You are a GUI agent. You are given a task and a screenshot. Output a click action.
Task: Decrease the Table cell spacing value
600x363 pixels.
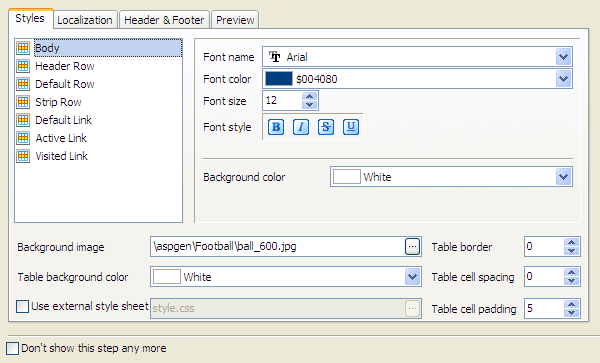pyautogui.click(x=572, y=281)
